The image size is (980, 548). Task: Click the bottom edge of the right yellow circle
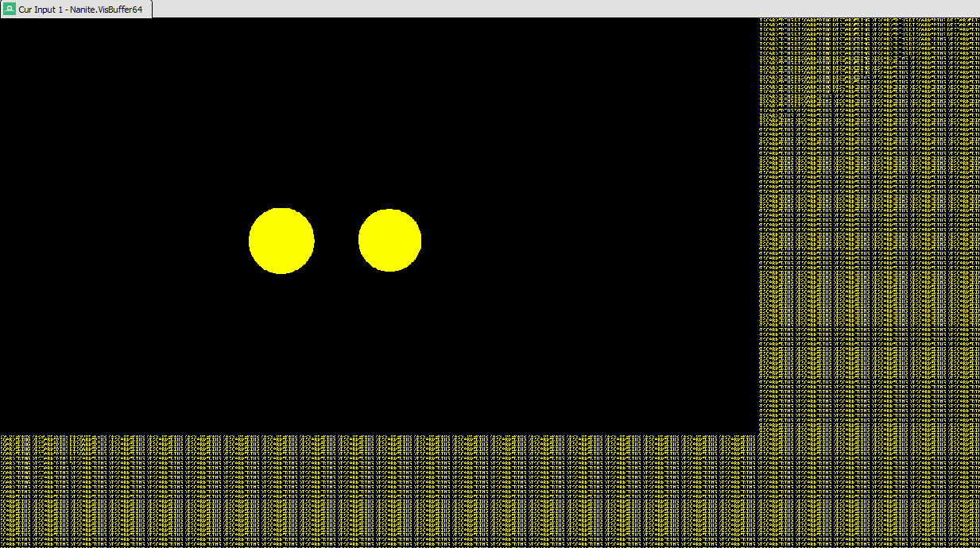tap(389, 270)
